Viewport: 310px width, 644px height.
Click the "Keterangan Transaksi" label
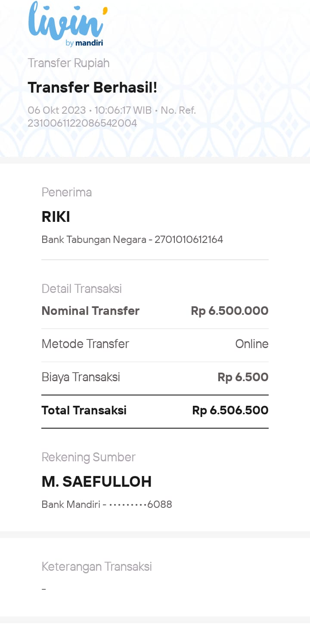pyautogui.click(x=97, y=566)
